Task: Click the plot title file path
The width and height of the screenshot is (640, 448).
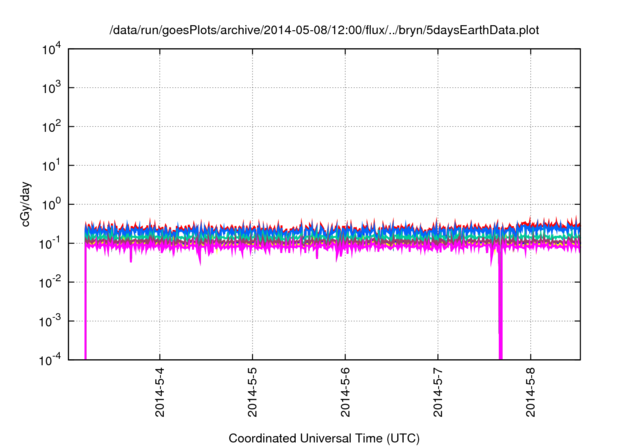Action: point(324,30)
